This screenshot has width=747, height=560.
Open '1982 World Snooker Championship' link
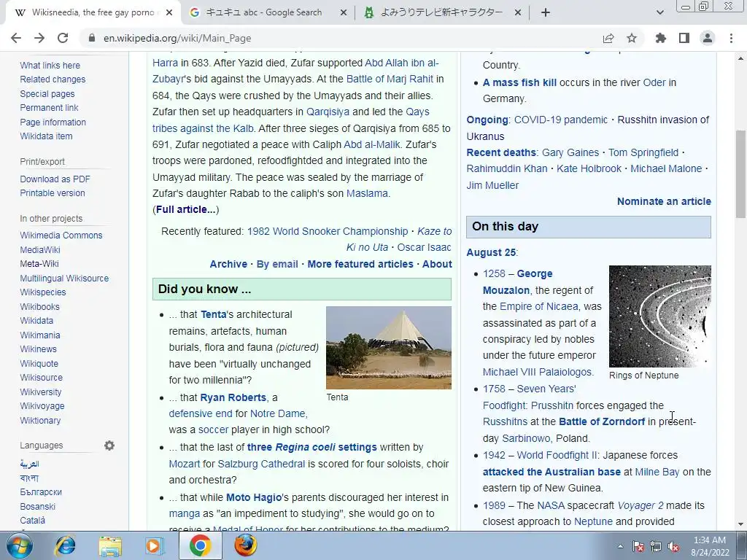[x=328, y=231]
